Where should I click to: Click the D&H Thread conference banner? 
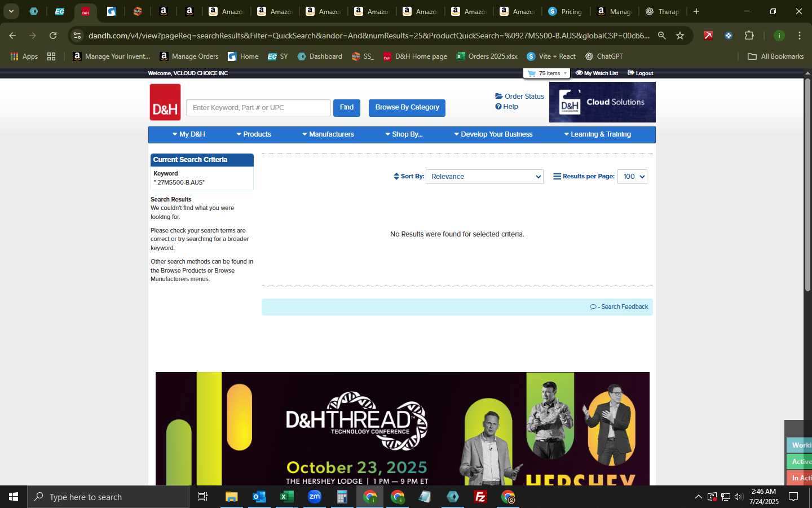point(403,428)
